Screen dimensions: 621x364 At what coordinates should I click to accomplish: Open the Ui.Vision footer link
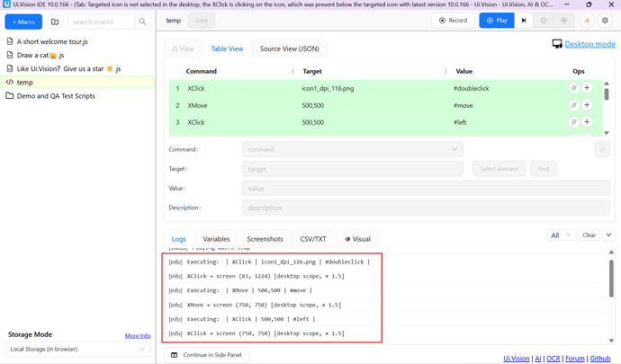coord(516,358)
